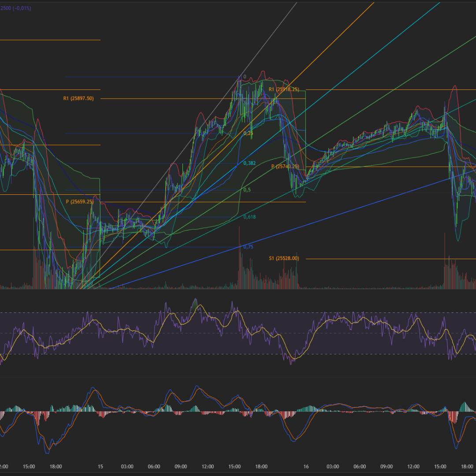
Task: Select the P (25740.25) pivot label
Action: (285, 167)
